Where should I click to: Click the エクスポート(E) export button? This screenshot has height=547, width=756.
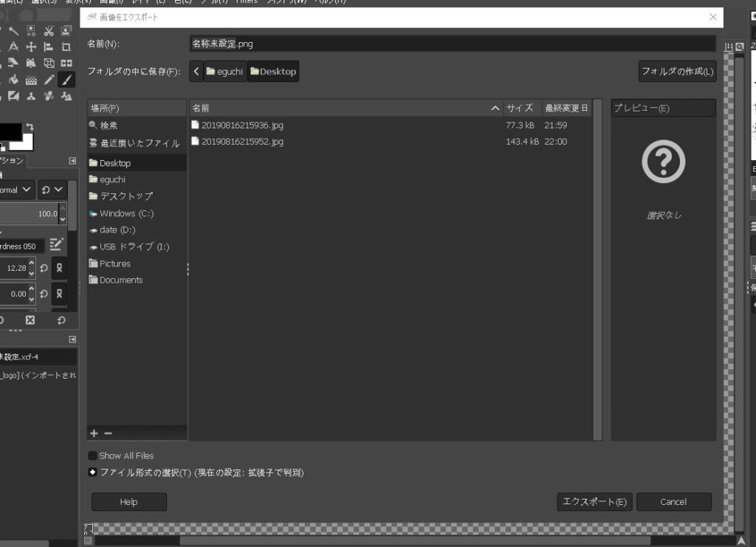(x=594, y=502)
